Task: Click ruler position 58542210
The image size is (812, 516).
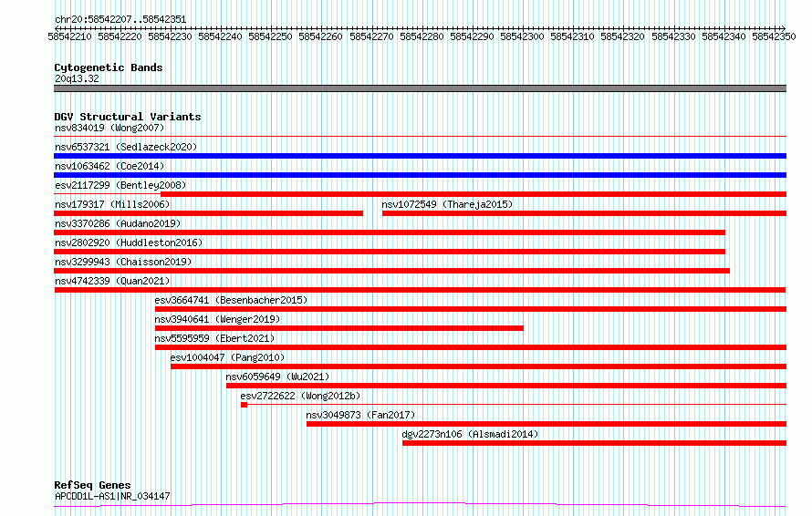Action: click(x=70, y=36)
